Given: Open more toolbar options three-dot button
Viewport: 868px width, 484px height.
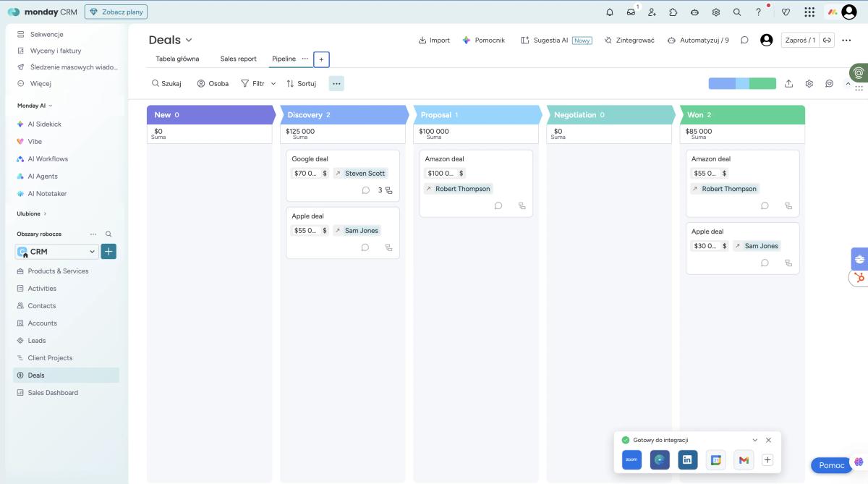Looking at the screenshot, I should coord(336,83).
